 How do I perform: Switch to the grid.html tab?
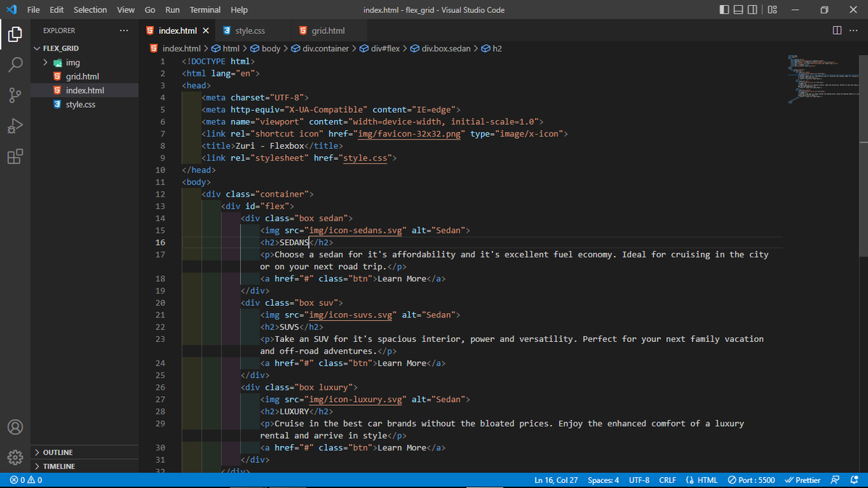click(x=328, y=31)
